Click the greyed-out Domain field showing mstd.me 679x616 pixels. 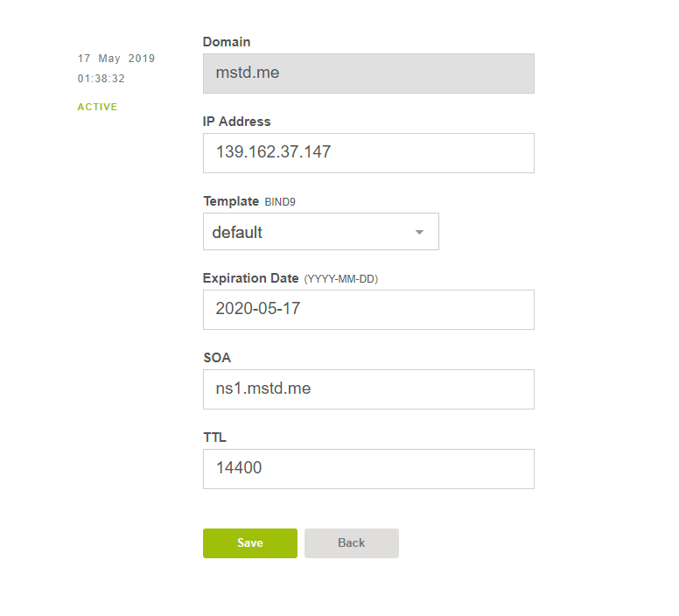pos(368,73)
